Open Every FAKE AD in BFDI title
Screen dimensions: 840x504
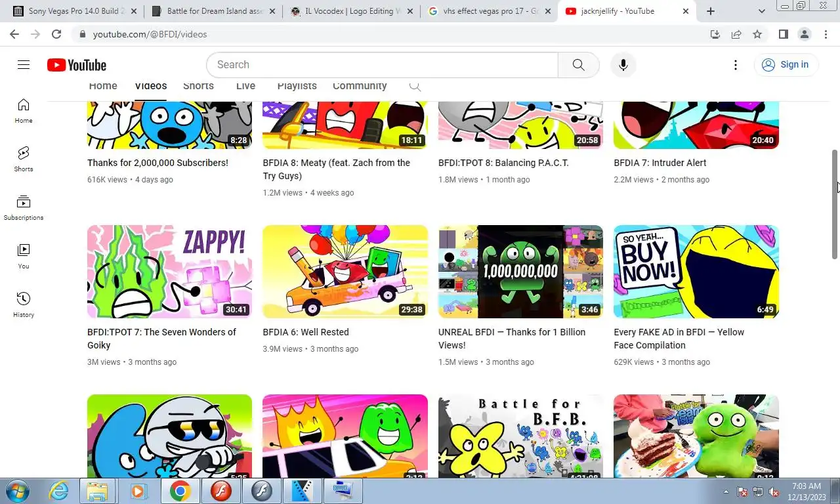(679, 339)
